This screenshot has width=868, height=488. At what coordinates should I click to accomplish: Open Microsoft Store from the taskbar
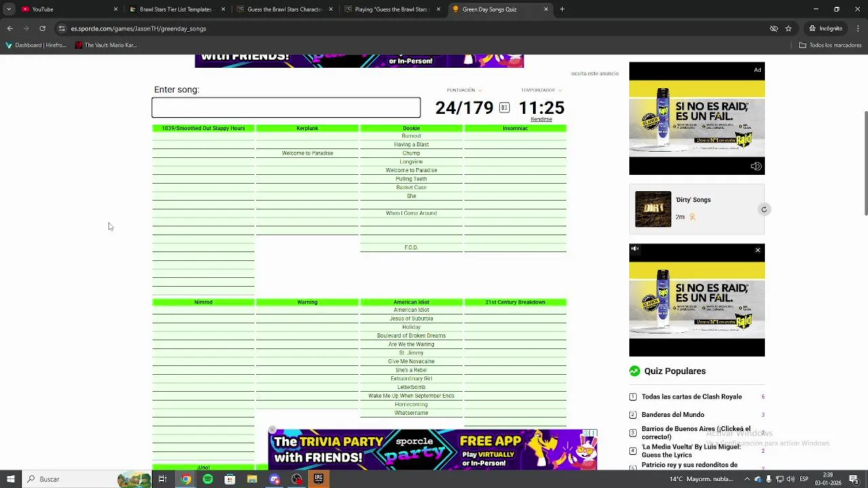[x=230, y=479]
